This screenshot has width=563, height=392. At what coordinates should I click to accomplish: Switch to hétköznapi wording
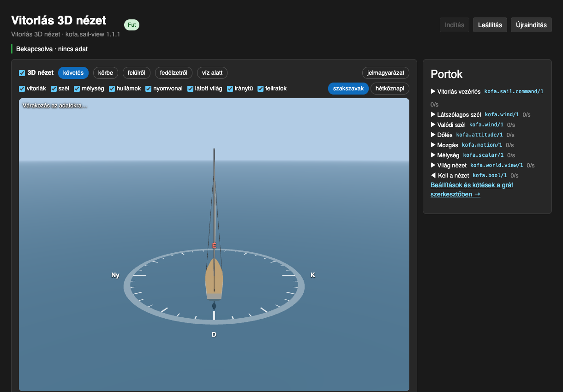coord(390,89)
